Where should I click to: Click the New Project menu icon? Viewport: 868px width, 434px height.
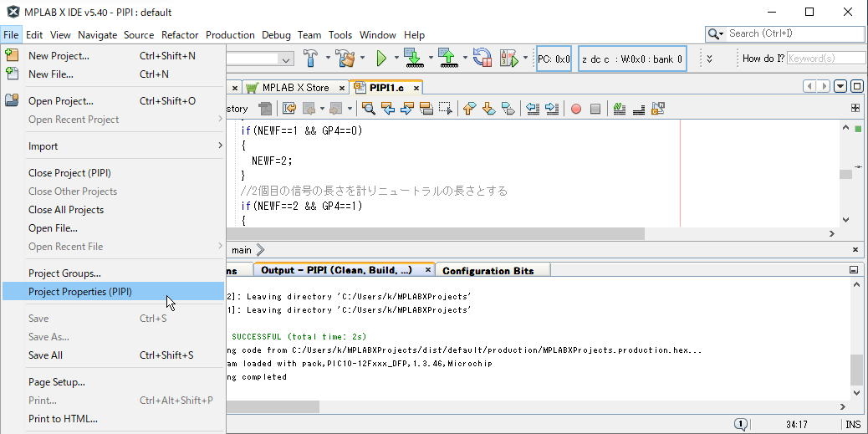[x=12, y=55]
